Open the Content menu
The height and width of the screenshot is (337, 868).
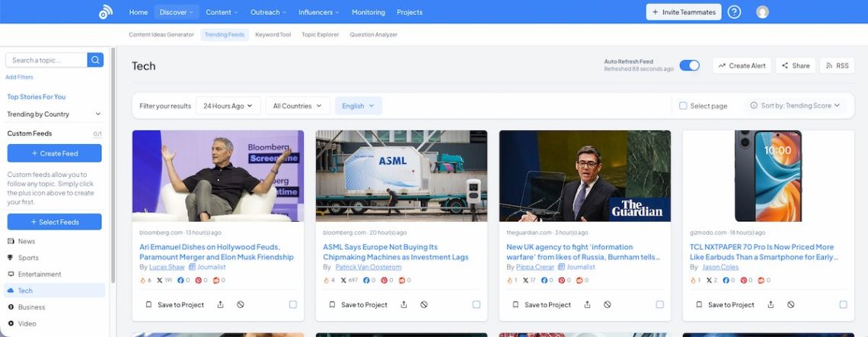coord(222,11)
